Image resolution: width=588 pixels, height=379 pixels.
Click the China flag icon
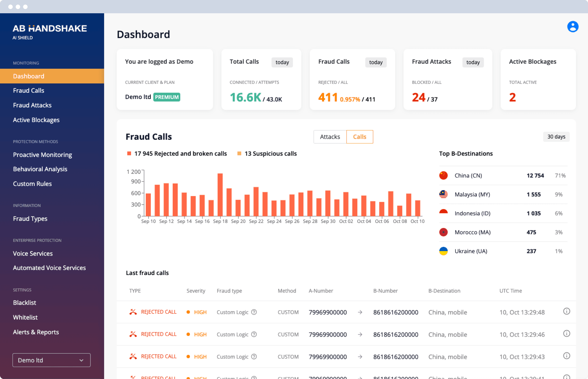click(x=443, y=176)
